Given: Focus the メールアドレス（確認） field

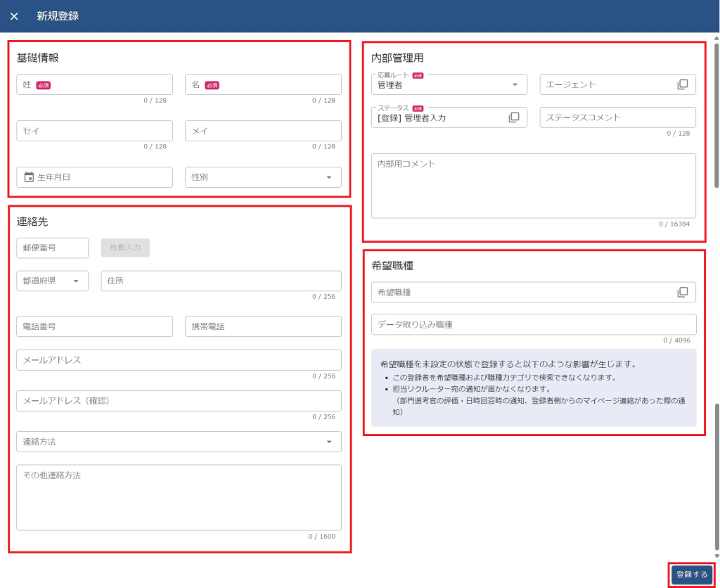Looking at the screenshot, I should 179,401.
